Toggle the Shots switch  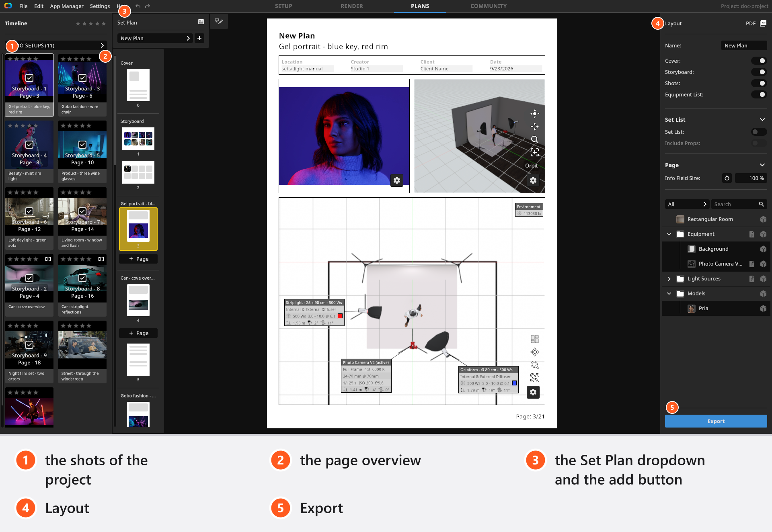(x=759, y=83)
